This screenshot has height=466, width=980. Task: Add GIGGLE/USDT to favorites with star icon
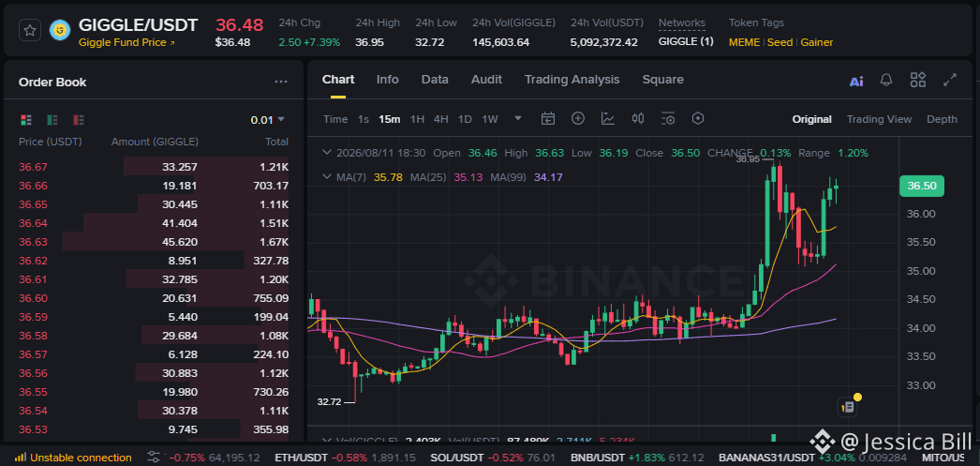click(x=30, y=29)
